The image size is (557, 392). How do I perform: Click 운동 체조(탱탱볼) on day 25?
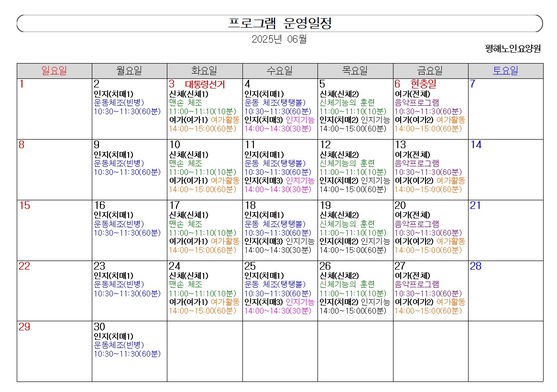275,284
